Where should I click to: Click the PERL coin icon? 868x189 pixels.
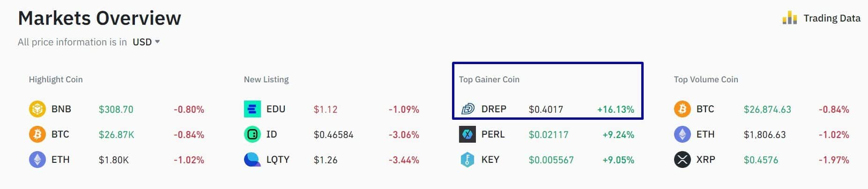tap(467, 135)
